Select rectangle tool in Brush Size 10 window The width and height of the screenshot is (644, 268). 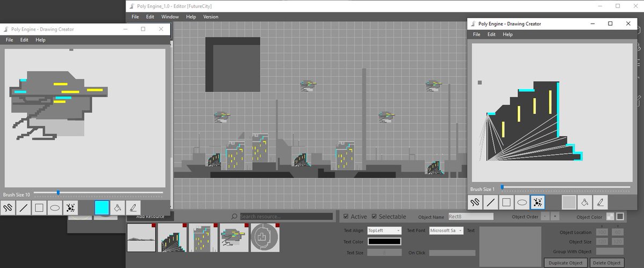[x=39, y=208]
